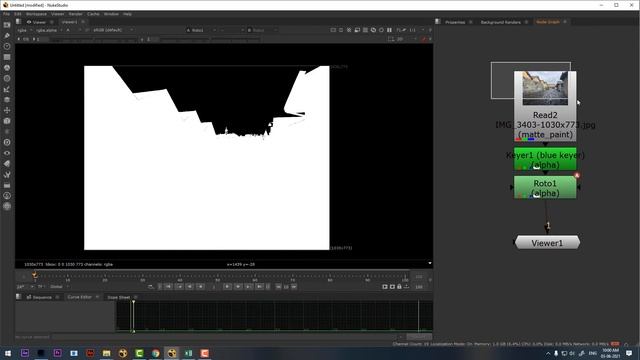640x360 pixels.
Task: Select the Keyer1 (blue keyer) node
Action: 545,159
